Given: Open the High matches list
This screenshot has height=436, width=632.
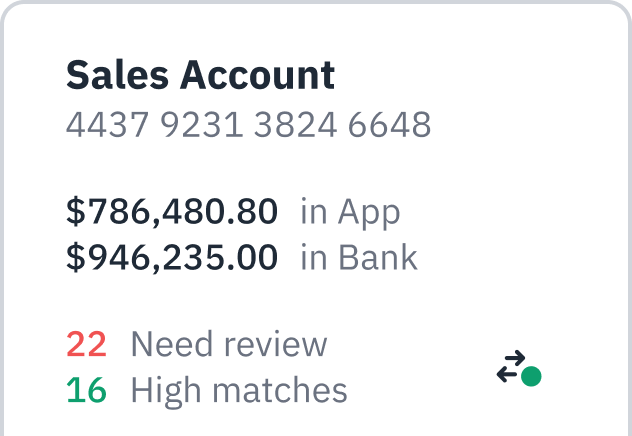Looking at the screenshot, I should pos(239,390).
